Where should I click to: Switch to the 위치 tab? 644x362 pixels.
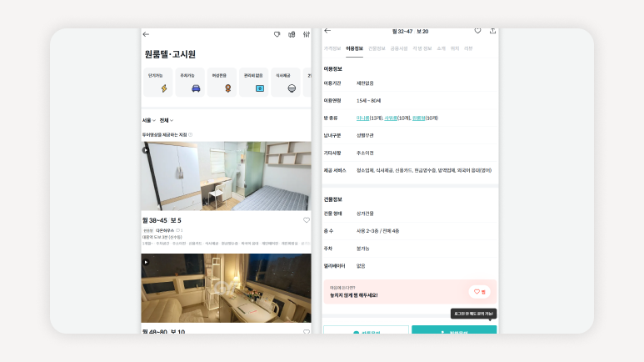coord(455,48)
